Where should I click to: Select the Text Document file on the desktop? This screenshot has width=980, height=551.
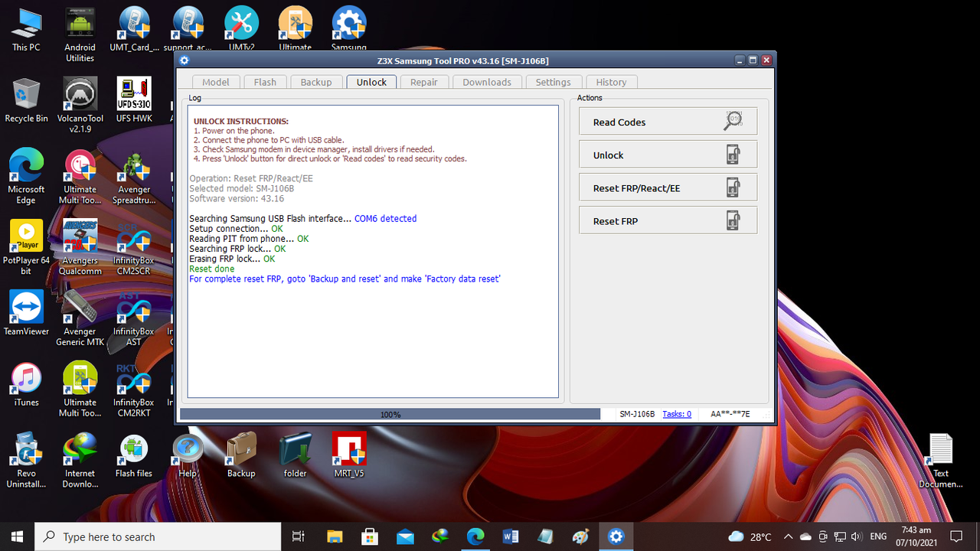pos(941,461)
